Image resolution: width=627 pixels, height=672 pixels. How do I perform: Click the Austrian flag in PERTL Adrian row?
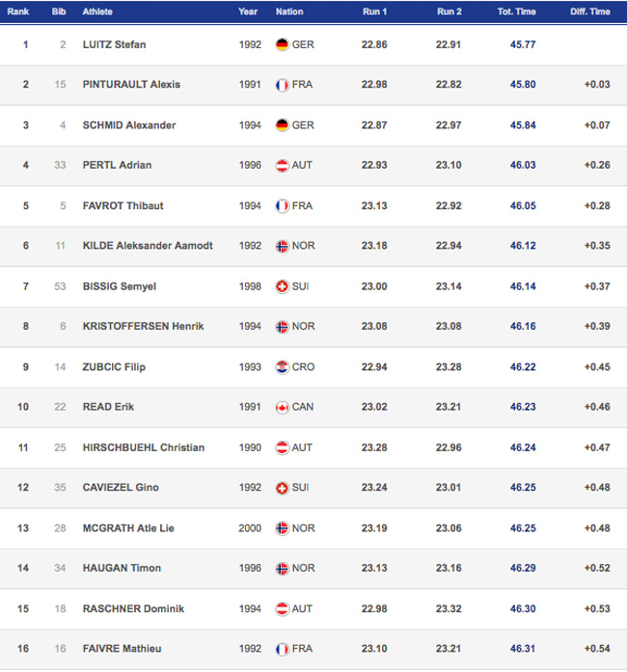click(282, 166)
